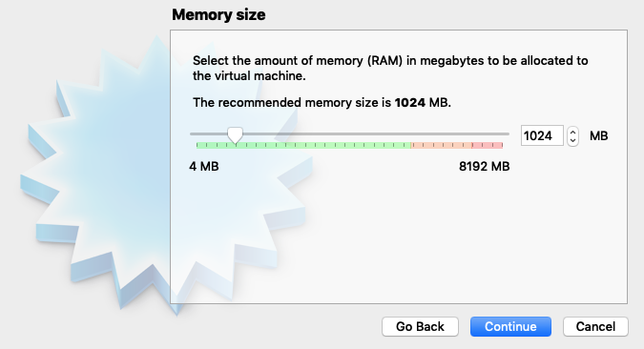
Task: Increase memory using the stepper up arrow
Action: tap(573, 132)
